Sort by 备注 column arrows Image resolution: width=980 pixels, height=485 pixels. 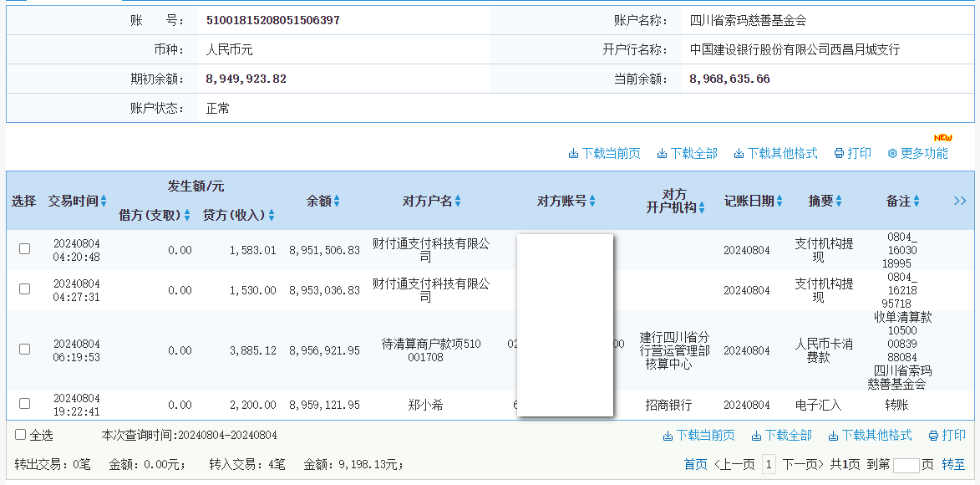point(917,201)
